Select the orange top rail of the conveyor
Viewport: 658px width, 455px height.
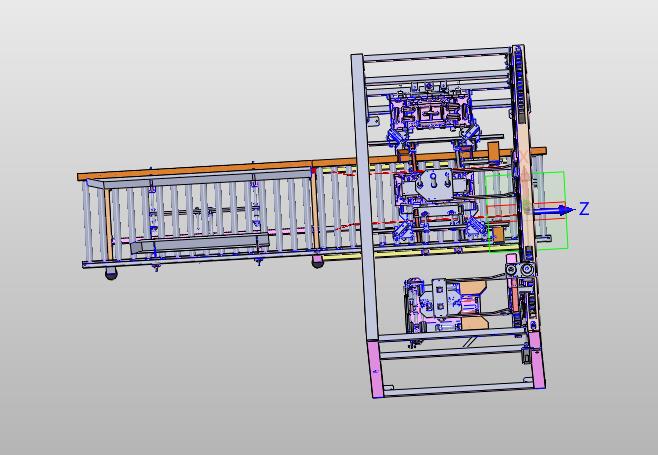[x=311, y=164]
